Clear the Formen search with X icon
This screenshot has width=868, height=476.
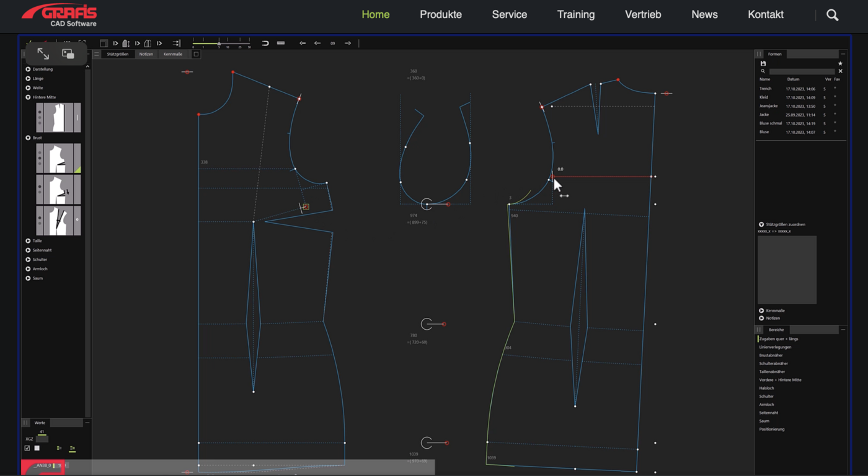(840, 71)
